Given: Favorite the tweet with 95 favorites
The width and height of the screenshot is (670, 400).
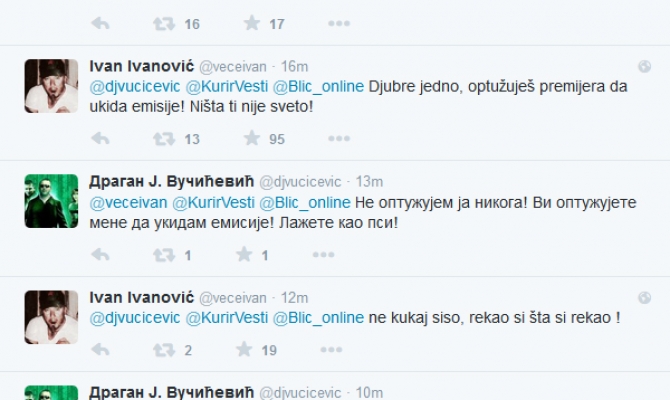Looking at the screenshot, I should [x=245, y=139].
